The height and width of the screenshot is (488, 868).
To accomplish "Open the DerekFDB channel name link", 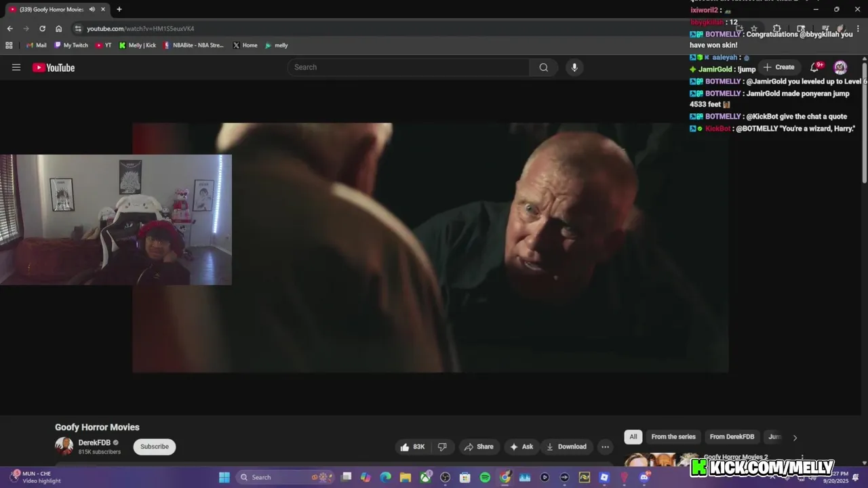I will point(94,443).
